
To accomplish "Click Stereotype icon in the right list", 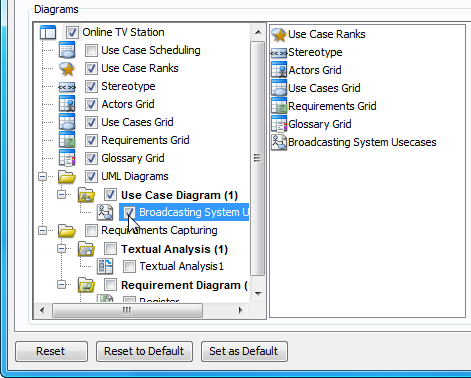I will point(279,53).
